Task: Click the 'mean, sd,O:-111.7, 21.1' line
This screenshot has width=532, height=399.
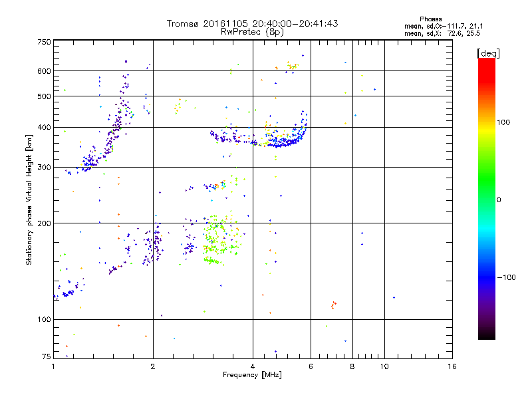Action: click(x=444, y=26)
